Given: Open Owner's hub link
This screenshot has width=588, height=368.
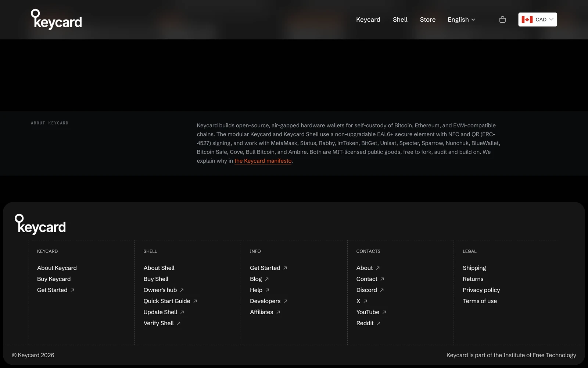Looking at the screenshot, I should [x=160, y=290].
